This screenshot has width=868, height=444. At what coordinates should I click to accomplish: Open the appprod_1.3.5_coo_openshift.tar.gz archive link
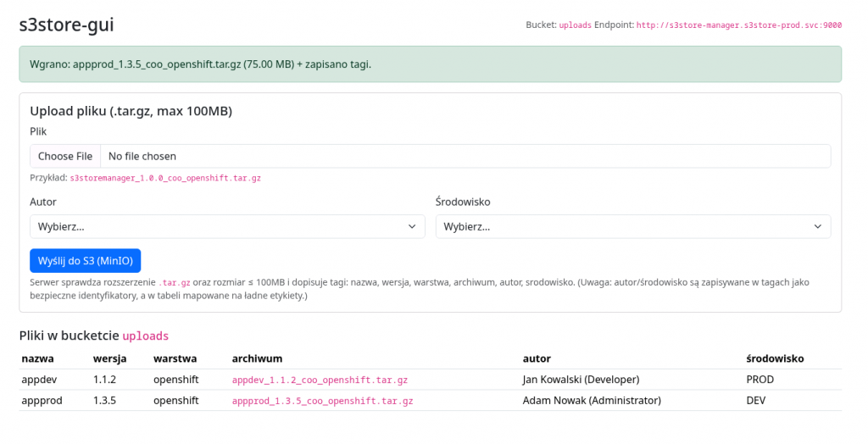(322, 400)
